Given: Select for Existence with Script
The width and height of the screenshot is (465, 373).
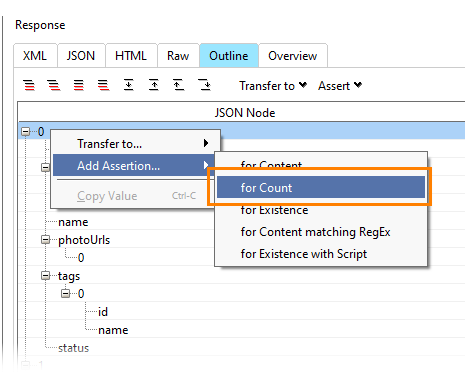Looking at the screenshot, I should point(304,254).
